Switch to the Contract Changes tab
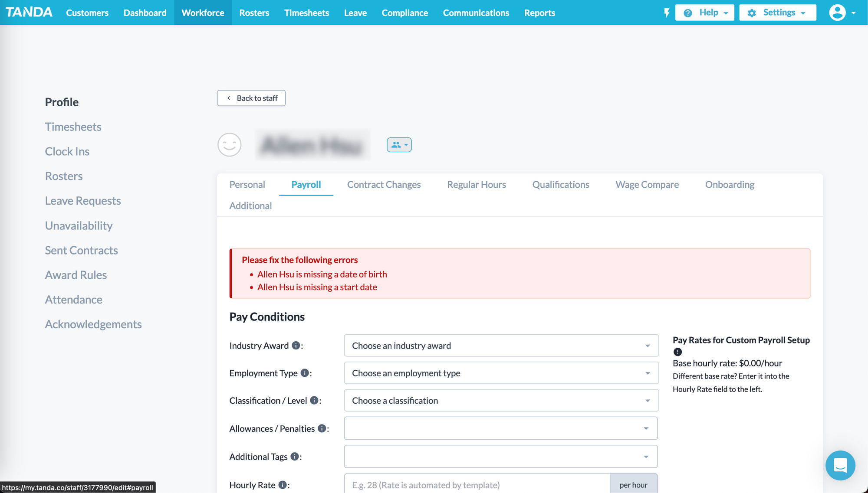 (384, 185)
